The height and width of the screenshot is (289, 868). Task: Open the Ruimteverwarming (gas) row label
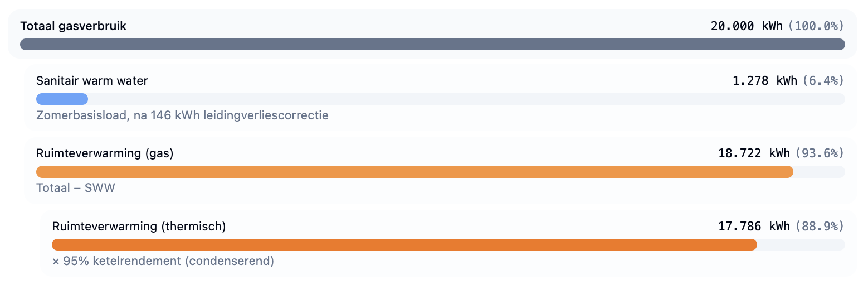[105, 153]
